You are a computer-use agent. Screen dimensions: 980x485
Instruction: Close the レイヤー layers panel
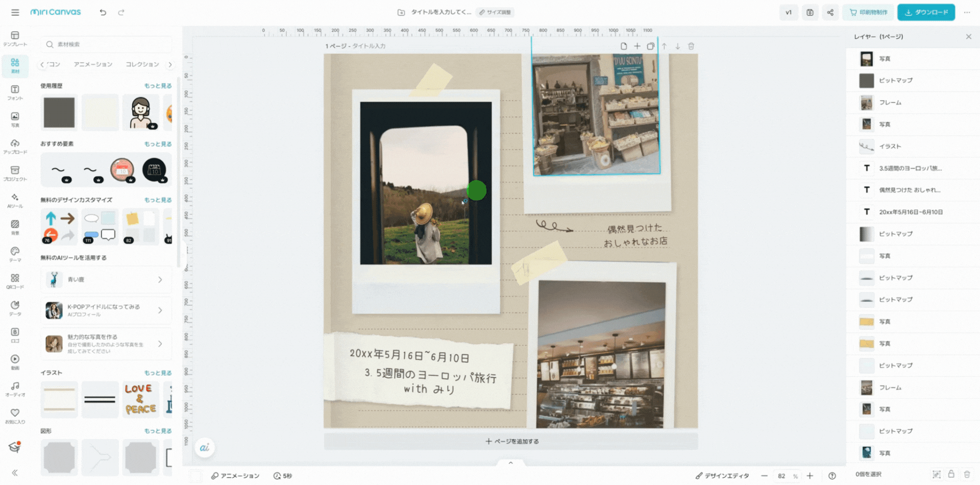coord(968,37)
